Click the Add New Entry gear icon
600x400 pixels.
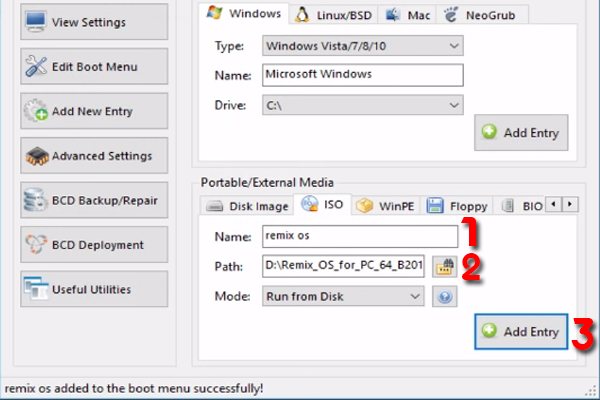pyautogui.click(x=36, y=111)
